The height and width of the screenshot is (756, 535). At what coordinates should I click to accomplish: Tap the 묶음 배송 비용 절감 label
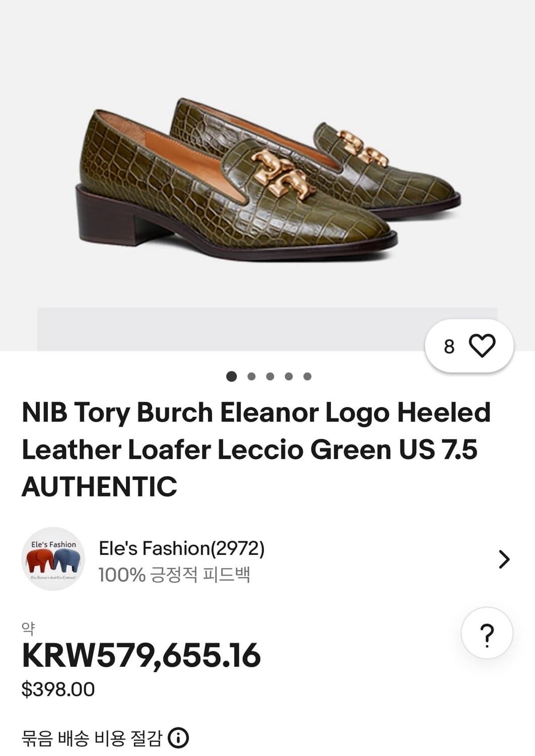click(x=92, y=738)
